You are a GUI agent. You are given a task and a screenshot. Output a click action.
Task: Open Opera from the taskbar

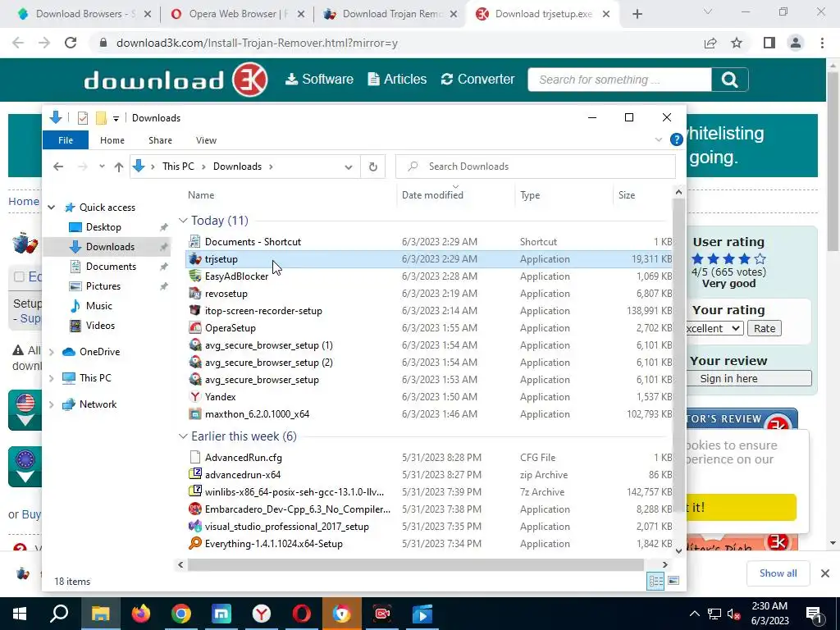coord(302,614)
